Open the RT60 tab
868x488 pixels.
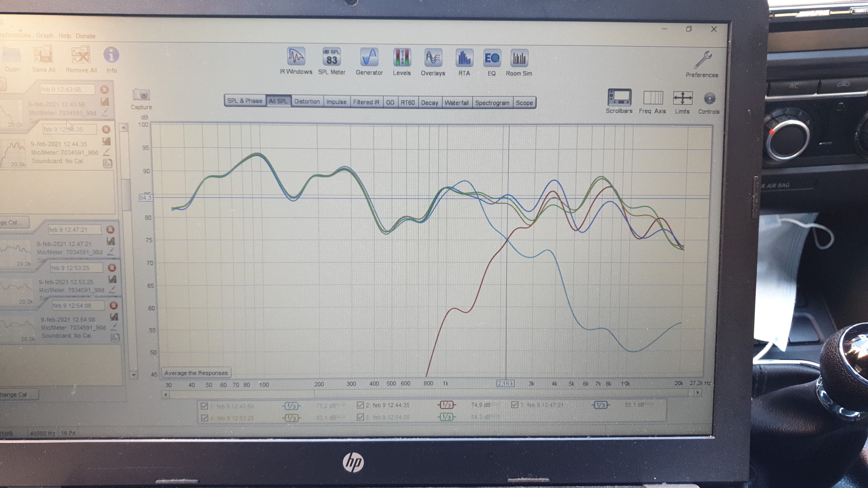[x=408, y=102]
